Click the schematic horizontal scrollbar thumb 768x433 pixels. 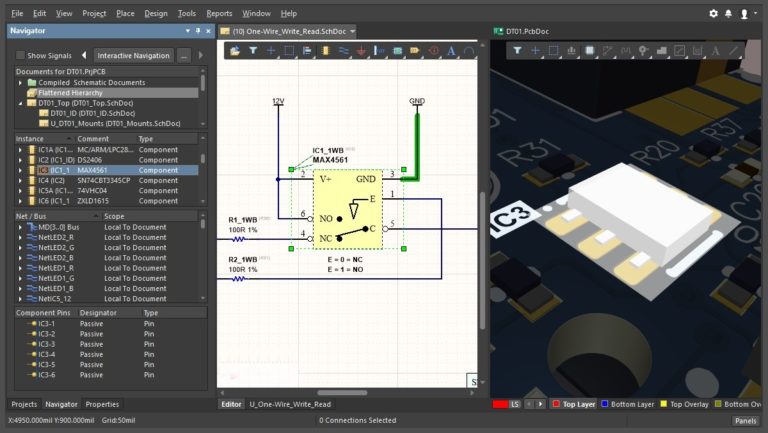pyautogui.click(x=342, y=392)
